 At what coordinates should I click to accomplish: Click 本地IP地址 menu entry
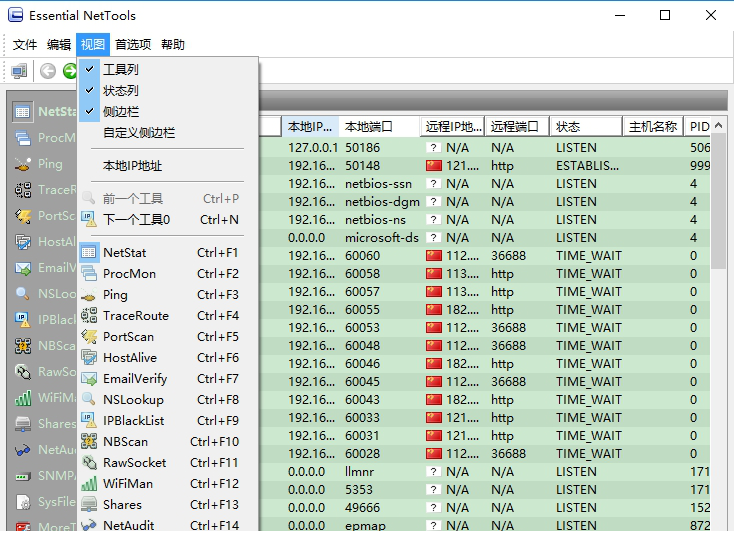tap(132, 166)
